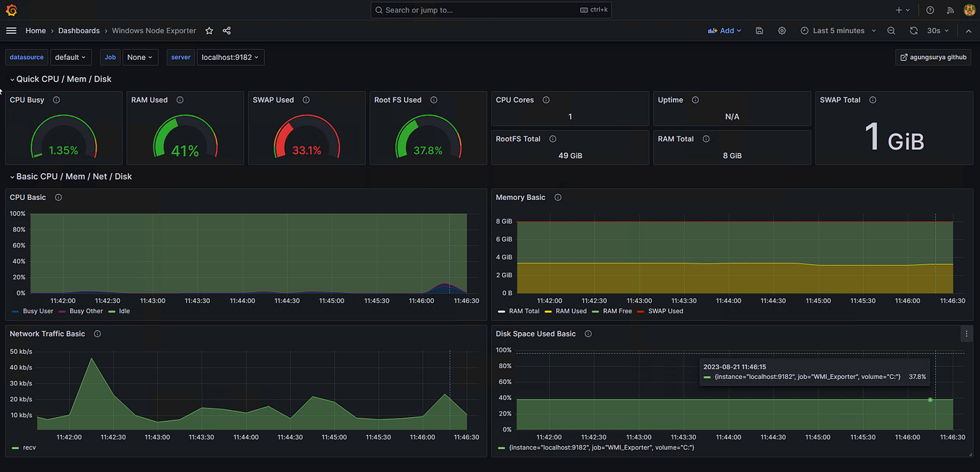Navigate to Dashboards in the breadcrumb
The image size is (980, 472).
(79, 30)
